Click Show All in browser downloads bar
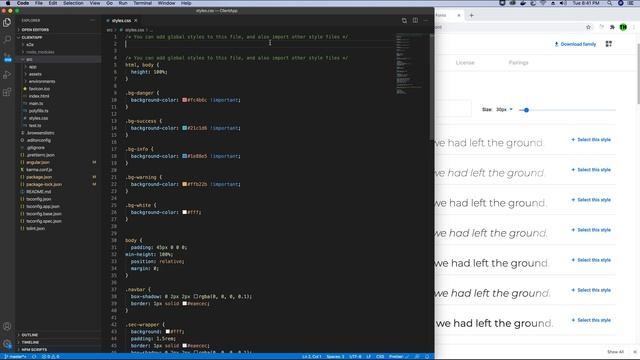The width and height of the screenshot is (640, 360). tap(615, 352)
